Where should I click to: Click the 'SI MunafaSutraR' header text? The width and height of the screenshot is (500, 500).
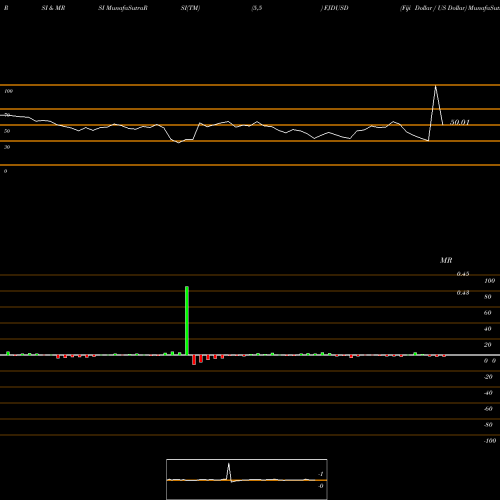[123, 8]
